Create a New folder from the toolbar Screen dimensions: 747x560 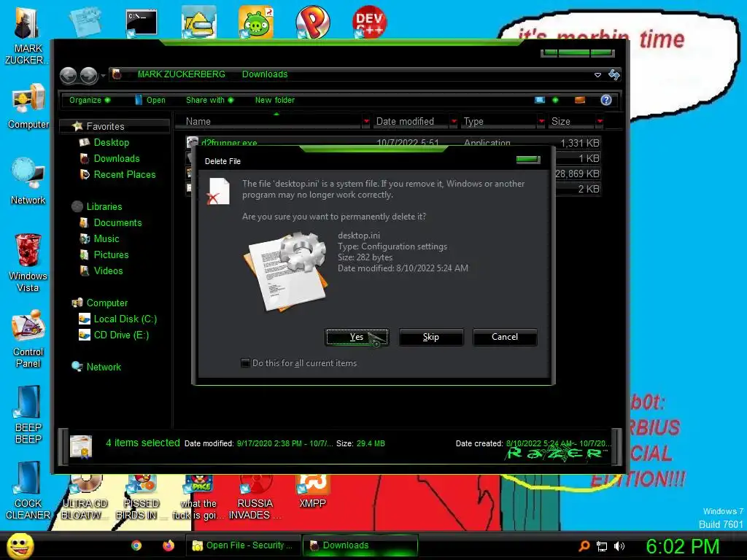275,100
